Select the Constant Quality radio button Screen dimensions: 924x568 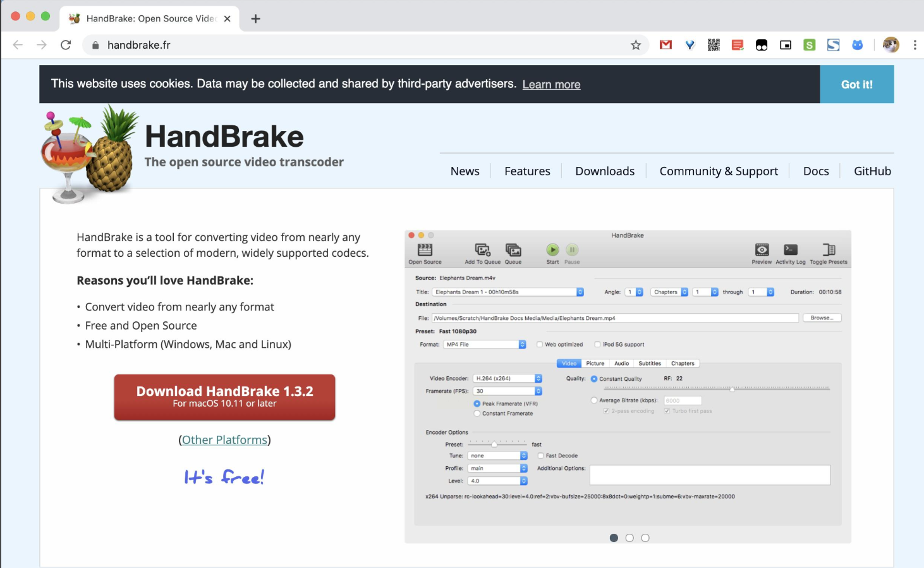click(594, 379)
